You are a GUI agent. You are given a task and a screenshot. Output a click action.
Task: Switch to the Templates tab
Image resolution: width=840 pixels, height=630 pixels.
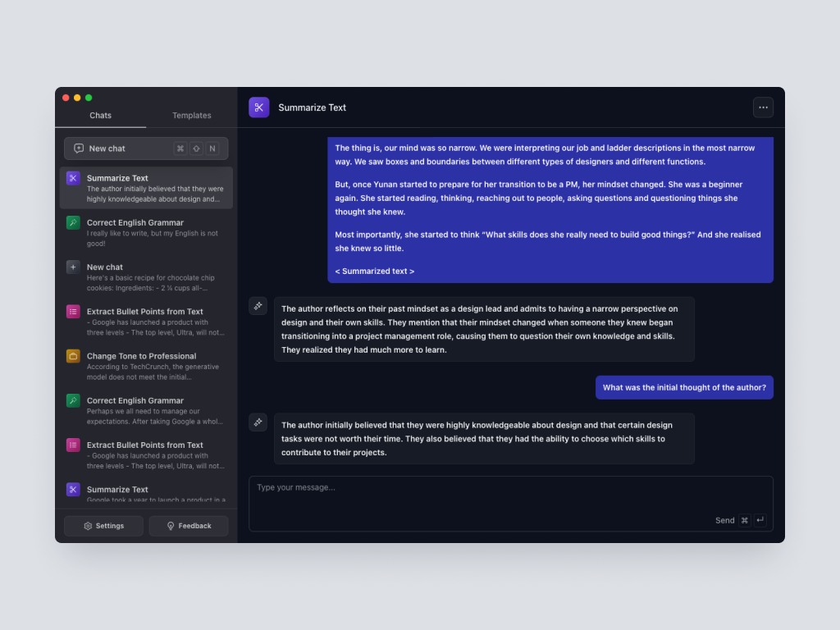pos(192,116)
